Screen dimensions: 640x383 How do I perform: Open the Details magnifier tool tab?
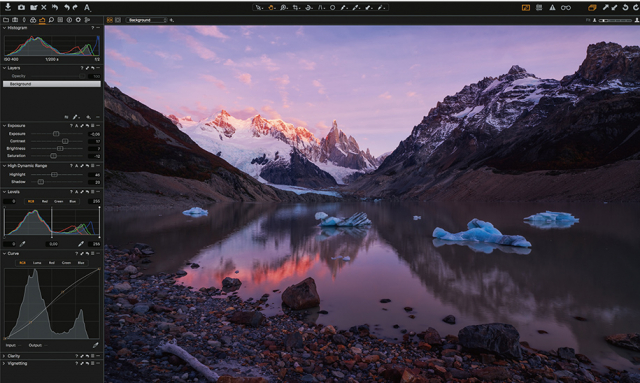(51, 20)
